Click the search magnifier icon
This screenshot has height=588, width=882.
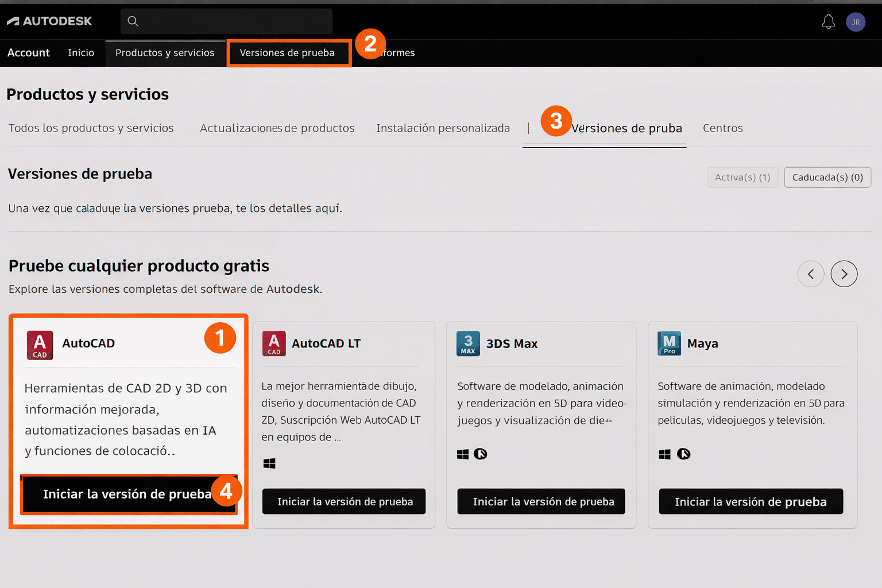point(133,21)
